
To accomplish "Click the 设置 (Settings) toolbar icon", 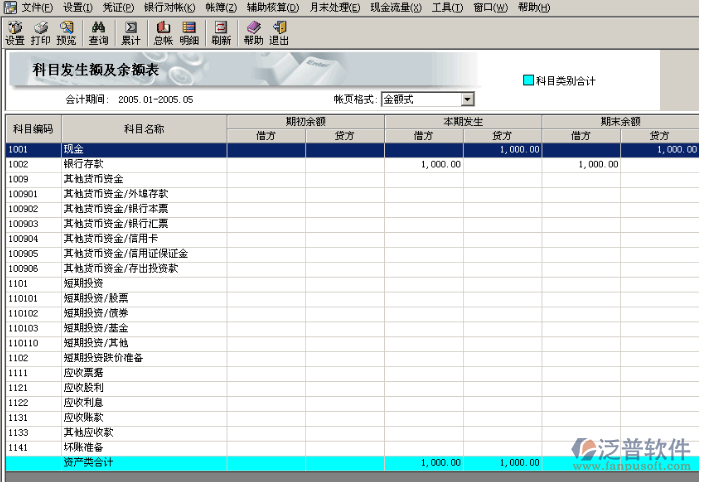I will [x=14, y=33].
